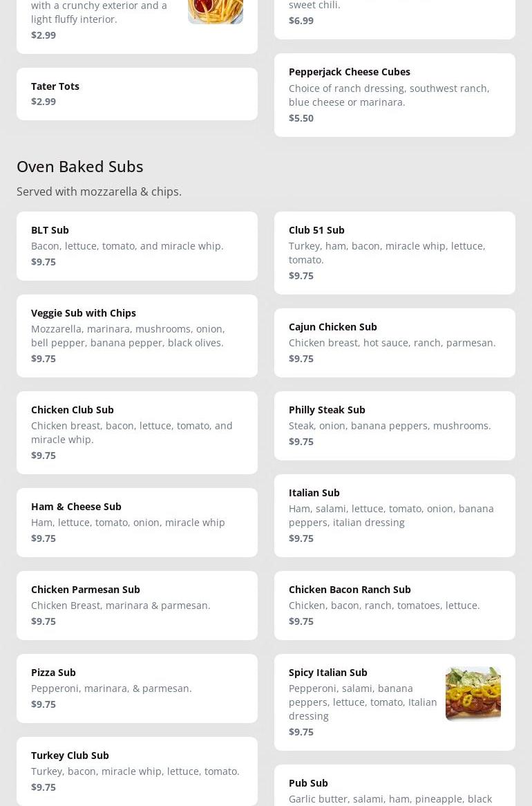The width and height of the screenshot is (532, 806).
Task: Select the Spicy Italian Sub title
Action: [328, 672]
